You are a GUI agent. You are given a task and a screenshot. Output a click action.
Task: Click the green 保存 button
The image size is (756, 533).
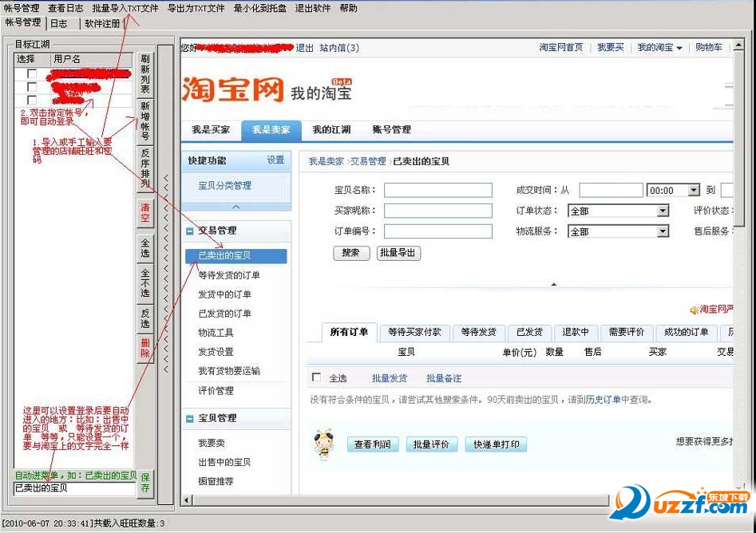[x=145, y=483]
